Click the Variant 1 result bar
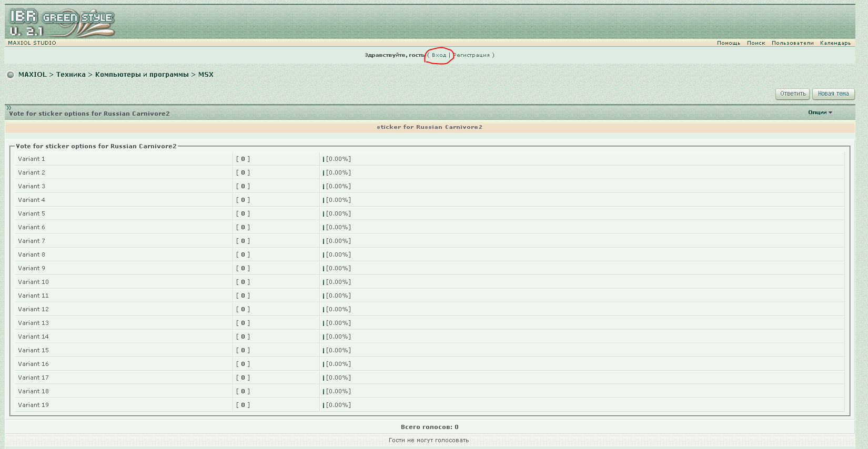Viewport: 868px width, 449px height. point(324,159)
